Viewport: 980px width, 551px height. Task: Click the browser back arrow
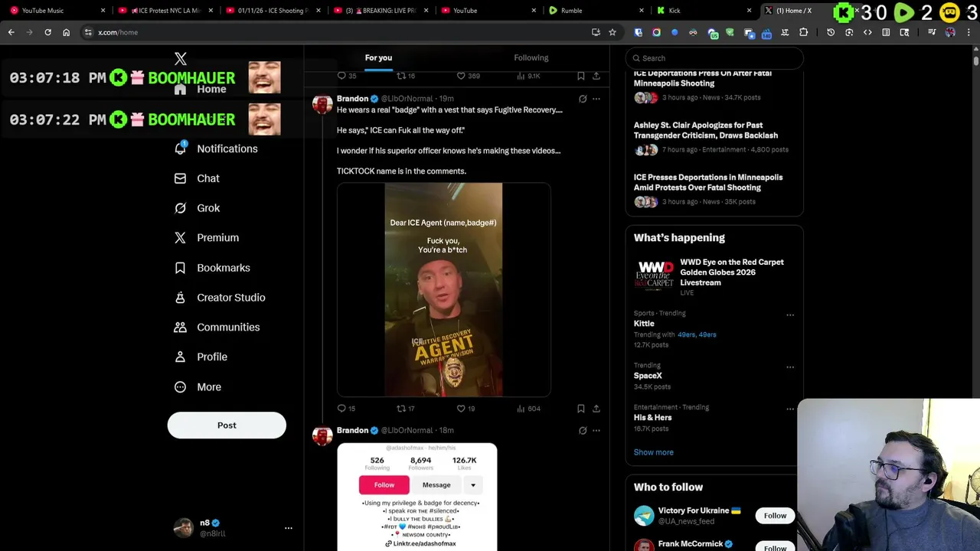point(11,32)
